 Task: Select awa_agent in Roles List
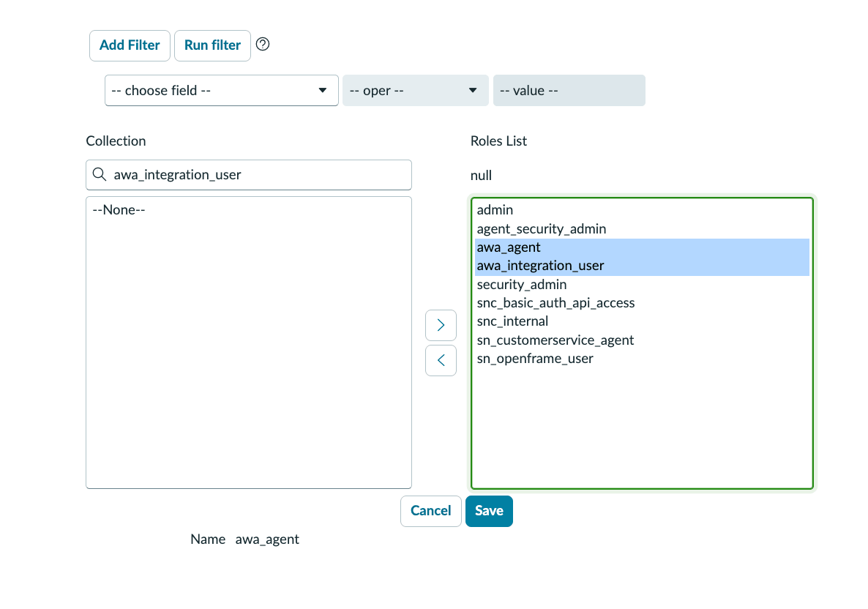642,247
